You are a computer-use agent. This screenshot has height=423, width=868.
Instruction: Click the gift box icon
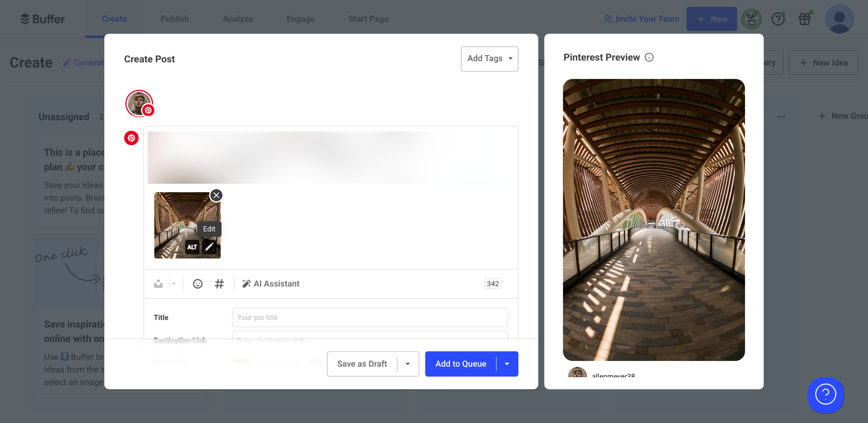[x=805, y=19]
